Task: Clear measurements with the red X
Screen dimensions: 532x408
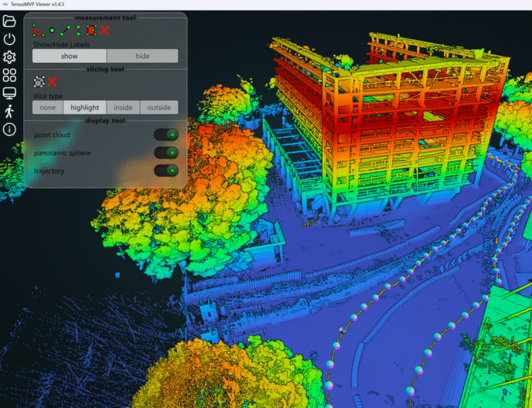Action: pos(105,30)
